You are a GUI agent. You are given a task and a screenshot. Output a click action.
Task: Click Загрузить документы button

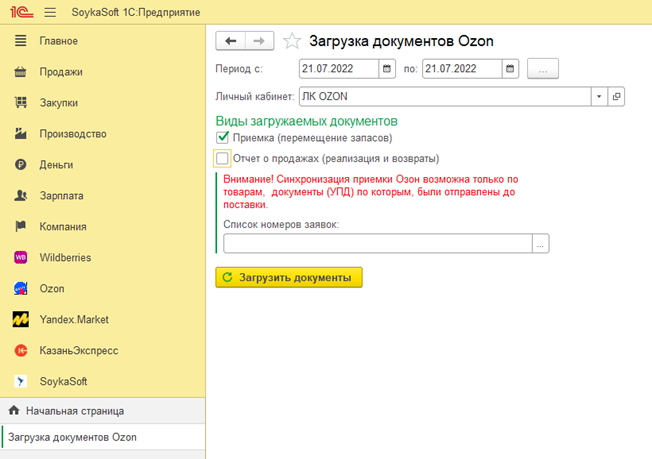[x=289, y=277]
